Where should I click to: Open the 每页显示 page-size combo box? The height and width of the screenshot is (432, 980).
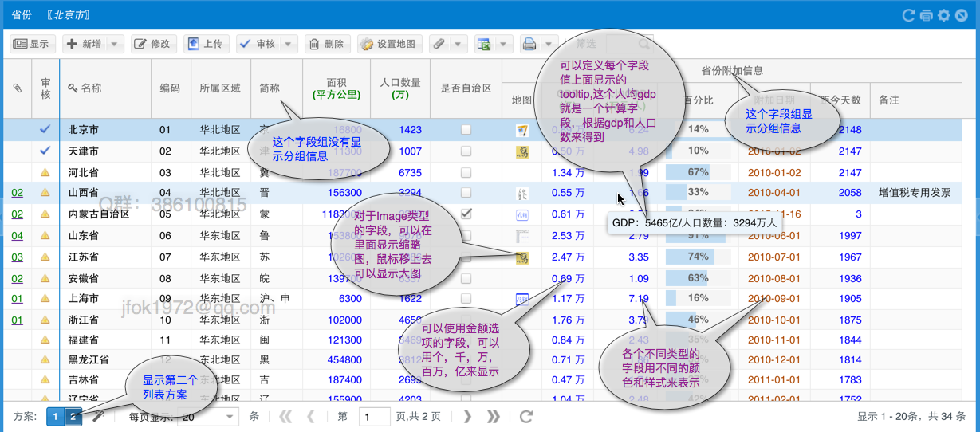tap(210, 416)
